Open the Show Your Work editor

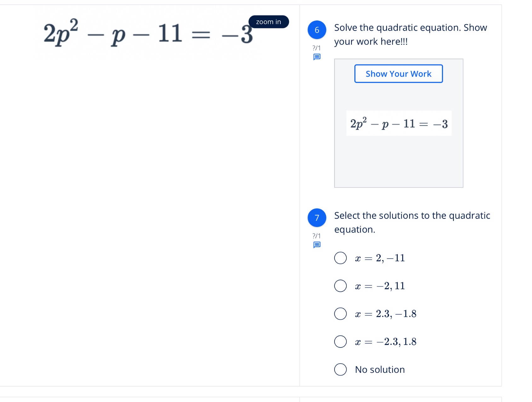tap(398, 73)
